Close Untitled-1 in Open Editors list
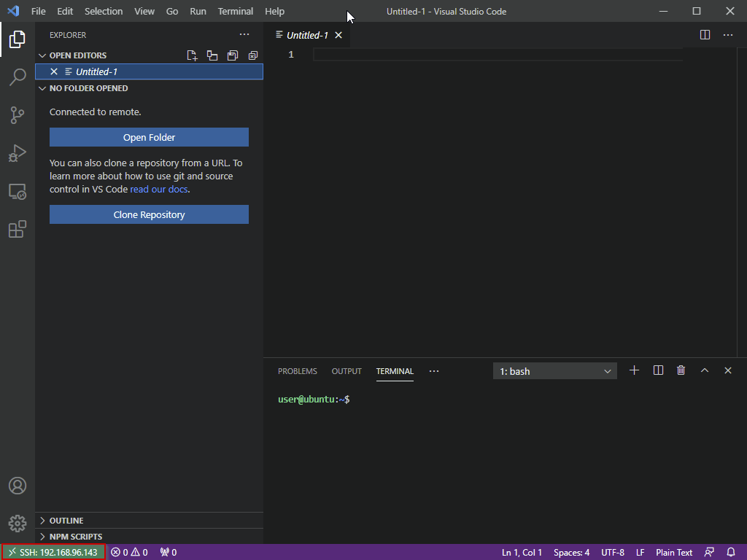 coord(54,71)
